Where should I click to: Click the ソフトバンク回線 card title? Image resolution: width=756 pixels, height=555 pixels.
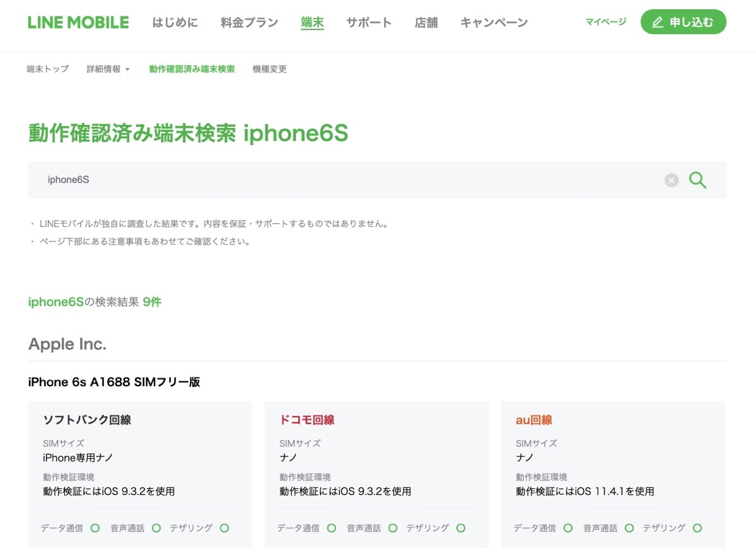[87, 419]
